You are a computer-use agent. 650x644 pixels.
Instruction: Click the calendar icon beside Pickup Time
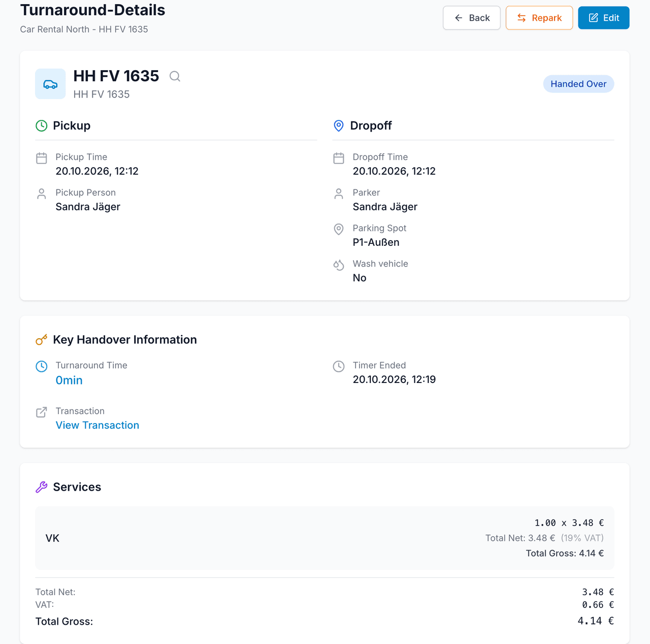(x=42, y=158)
